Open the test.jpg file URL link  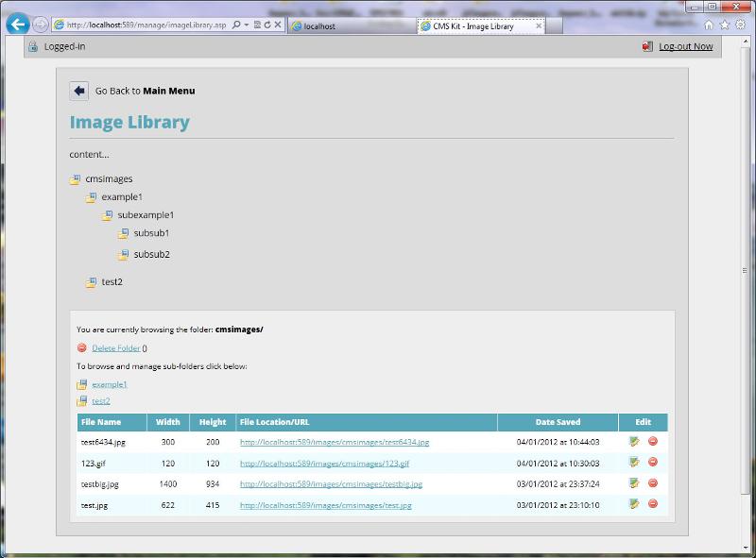pyautogui.click(x=326, y=505)
